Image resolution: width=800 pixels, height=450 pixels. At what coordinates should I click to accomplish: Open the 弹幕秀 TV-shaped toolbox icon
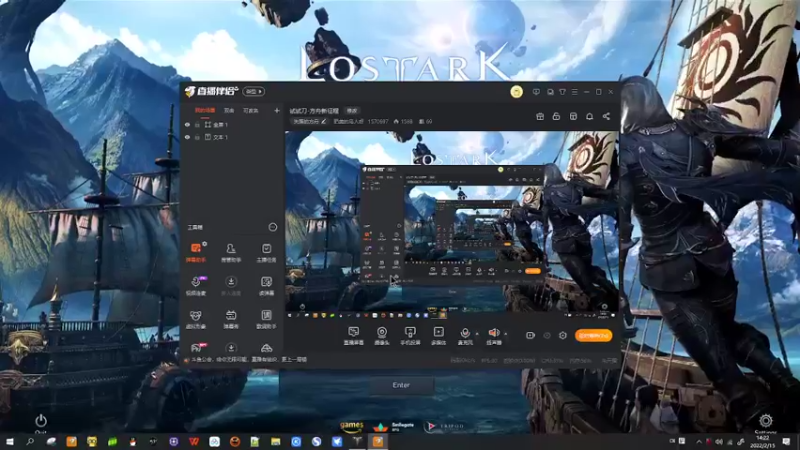[x=231, y=319]
